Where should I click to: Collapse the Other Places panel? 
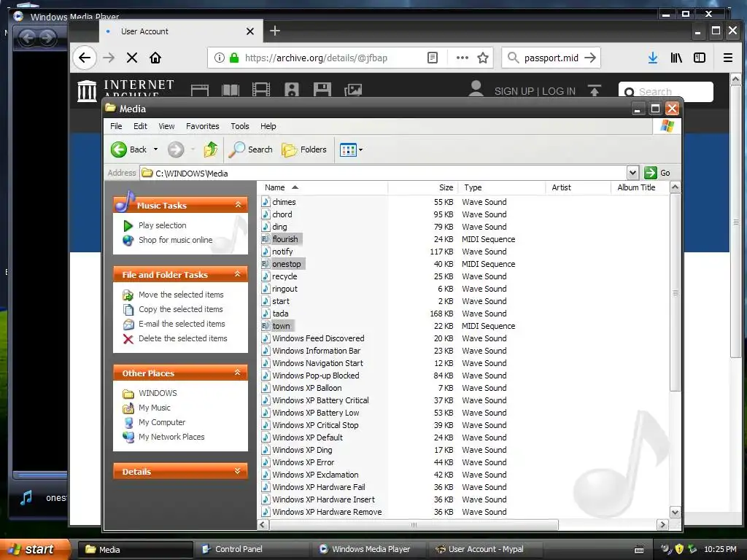pyautogui.click(x=237, y=373)
